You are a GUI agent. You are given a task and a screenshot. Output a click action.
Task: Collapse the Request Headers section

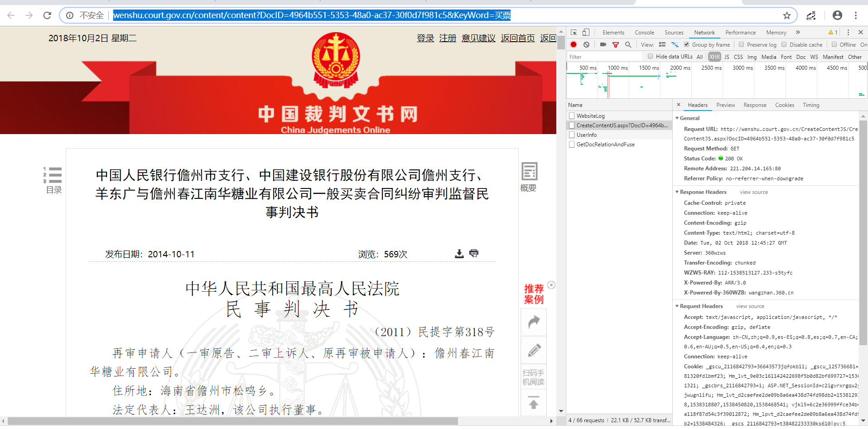pos(677,306)
